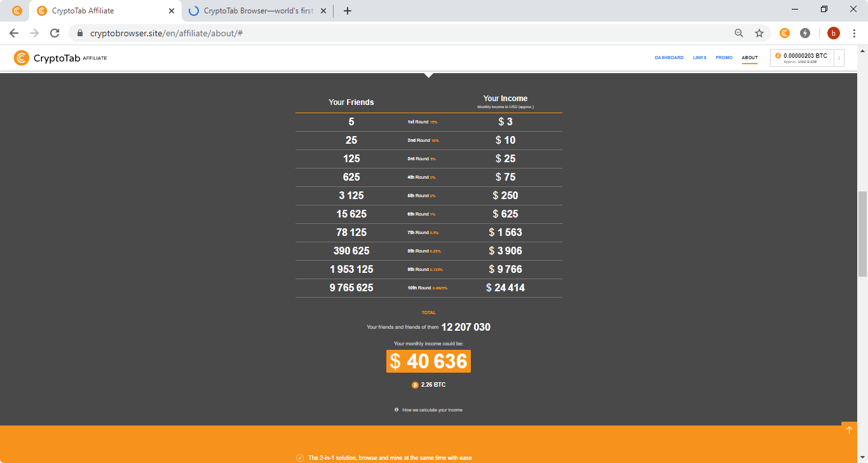Image resolution: width=868 pixels, height=463 pixels.
Task: Click the address bar URL field
Action: pyautogui.click(x=407, y=33)
